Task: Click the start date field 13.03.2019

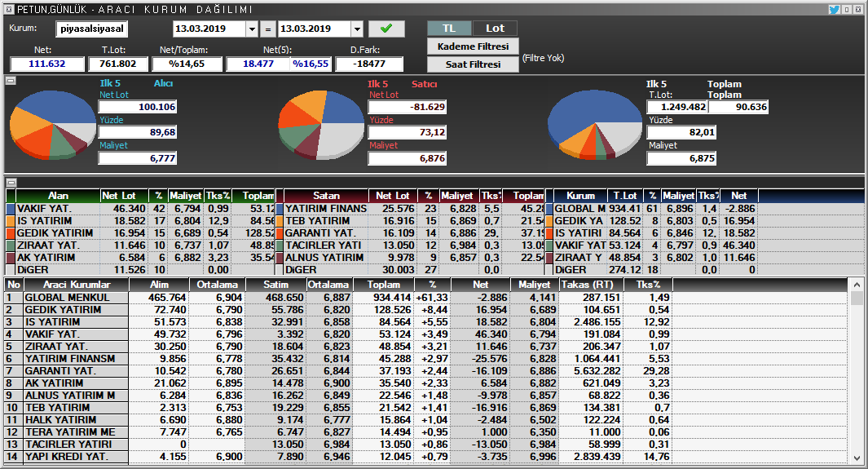Action: pyautogui.click(x=209, y=29)
